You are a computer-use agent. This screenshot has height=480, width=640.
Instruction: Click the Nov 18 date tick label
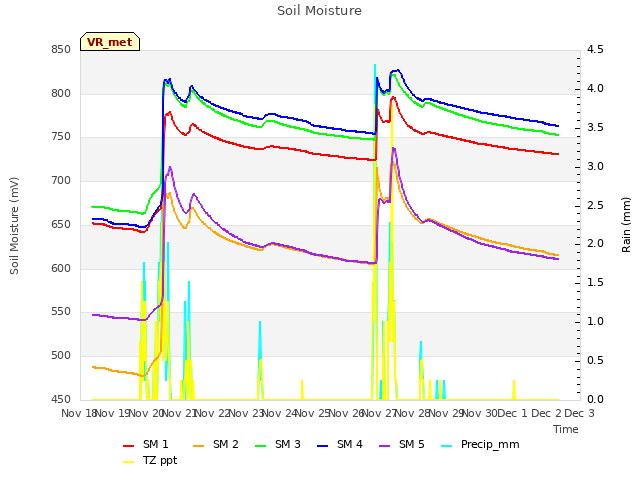coord(79,413)
